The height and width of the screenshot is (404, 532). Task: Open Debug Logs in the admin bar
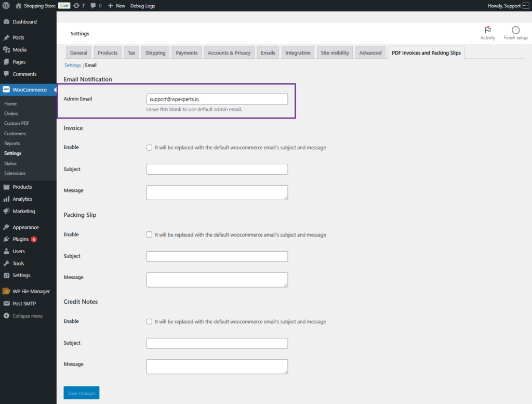[x=142, y=6]
